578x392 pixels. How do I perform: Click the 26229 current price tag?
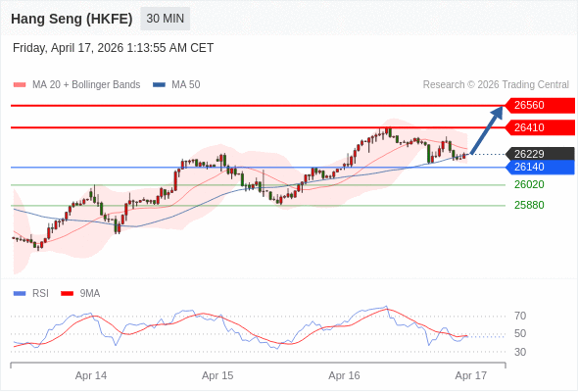point(540,154)
